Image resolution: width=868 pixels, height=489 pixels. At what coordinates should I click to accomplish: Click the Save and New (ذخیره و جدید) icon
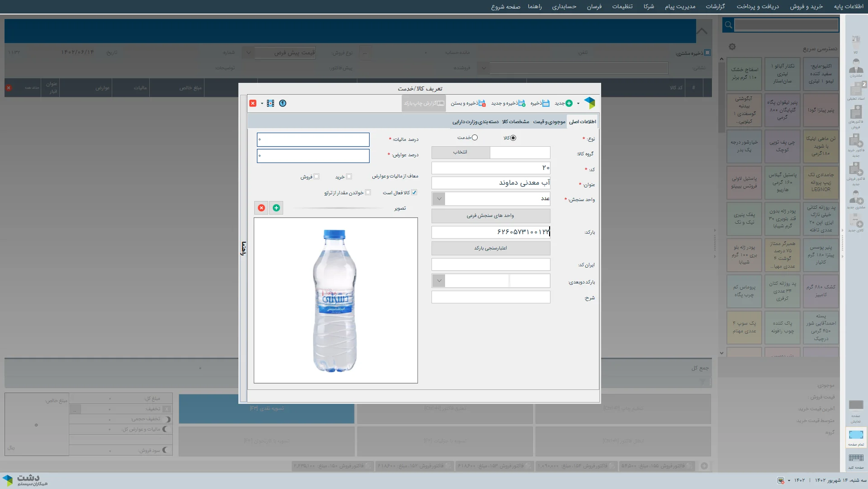tap(522, 103)
